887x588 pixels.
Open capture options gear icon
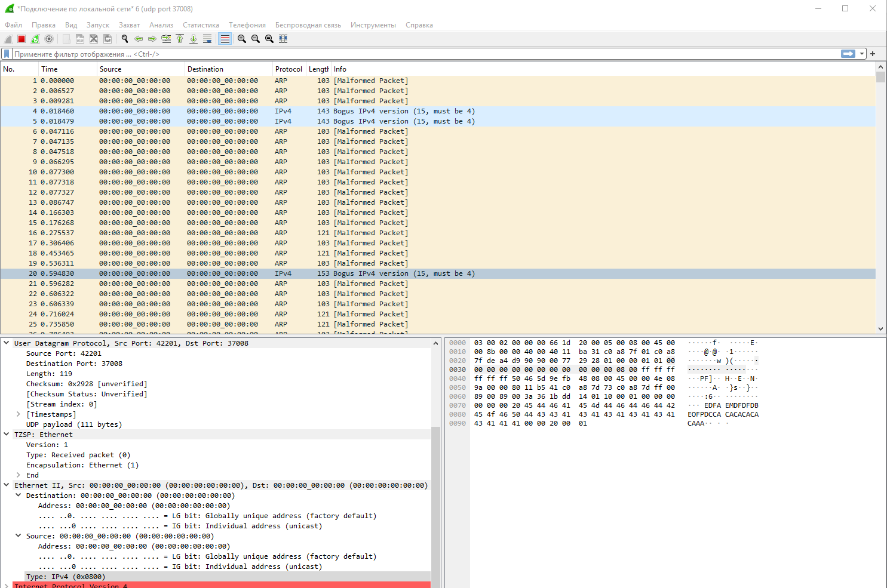click(49, 39)
